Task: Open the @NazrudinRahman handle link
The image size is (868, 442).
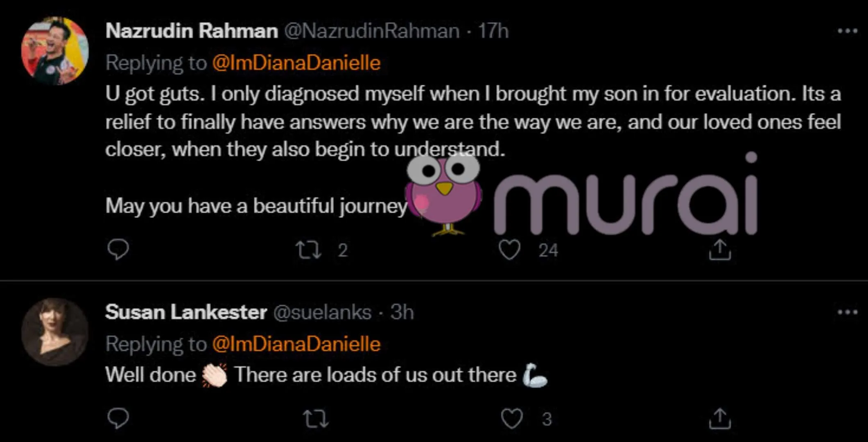Action: coord(372,31)
